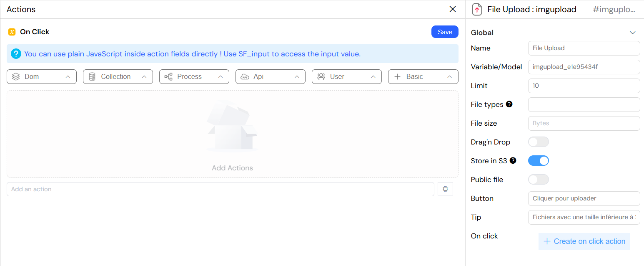This screenshot has height=266, width=644.
Task: Click the plain JavaScript hint text
Action: tap(192, 54)
